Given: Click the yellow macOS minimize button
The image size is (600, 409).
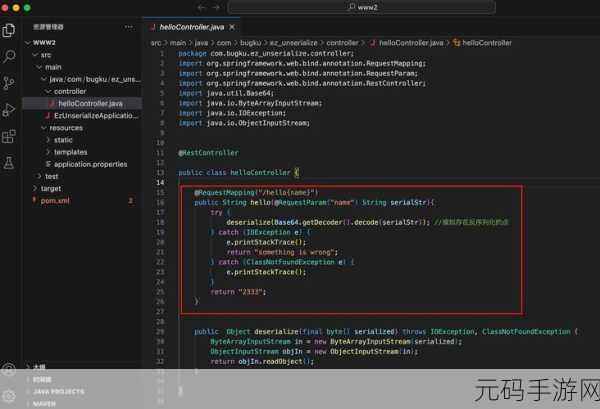Looking at the screenshot, I should click(x=16, y=7).
